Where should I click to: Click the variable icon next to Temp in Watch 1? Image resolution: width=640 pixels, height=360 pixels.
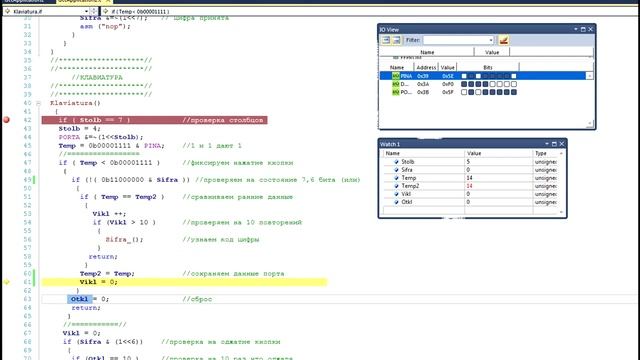point(396,178)
